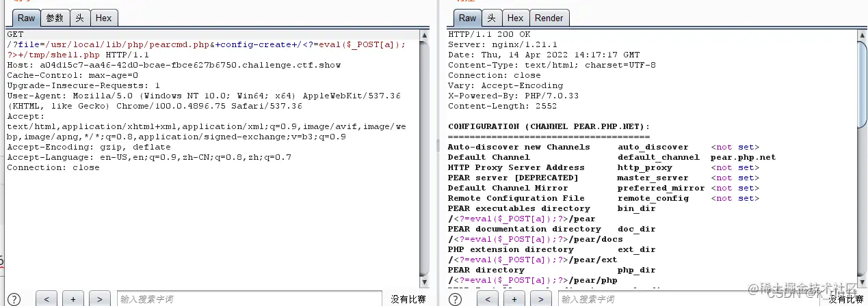Click the Default Channel row
This screenshot has height=306, width=868.
(612, 157)
